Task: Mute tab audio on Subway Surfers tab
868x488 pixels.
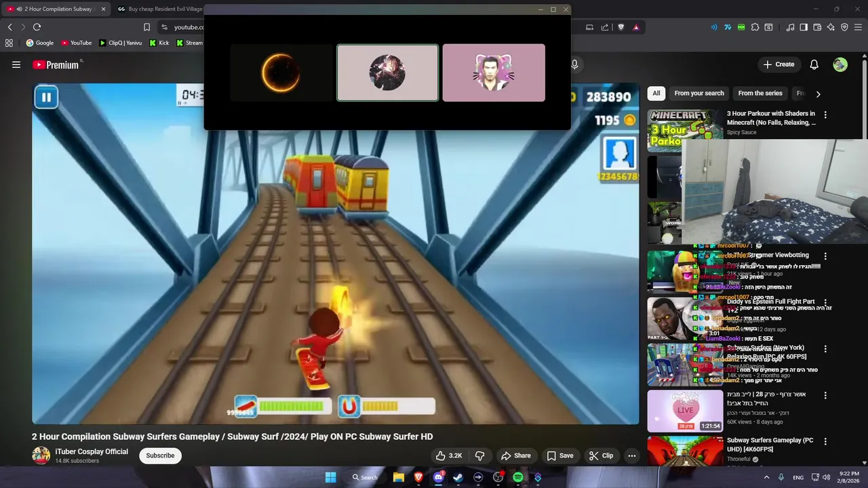Action: coord(19,9)
